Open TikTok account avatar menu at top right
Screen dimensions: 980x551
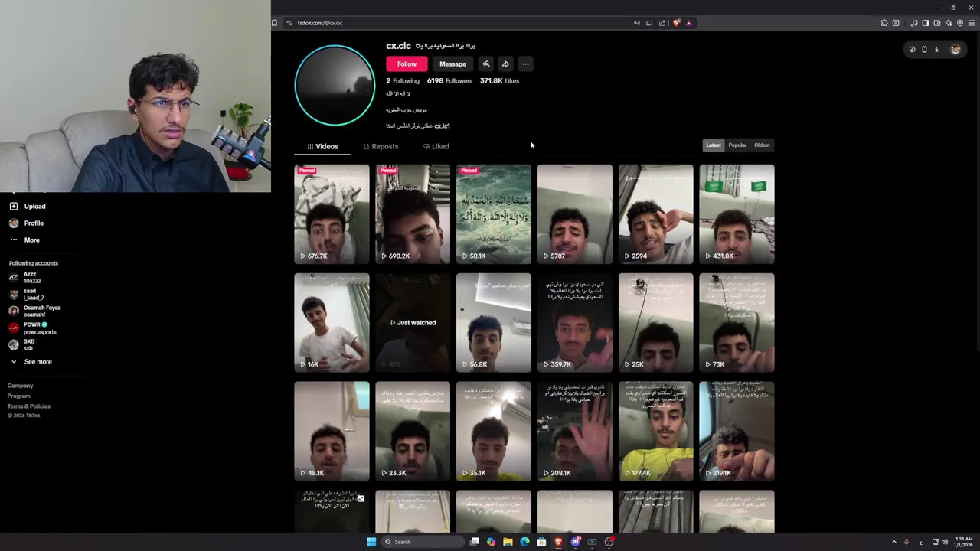[955, 50]
